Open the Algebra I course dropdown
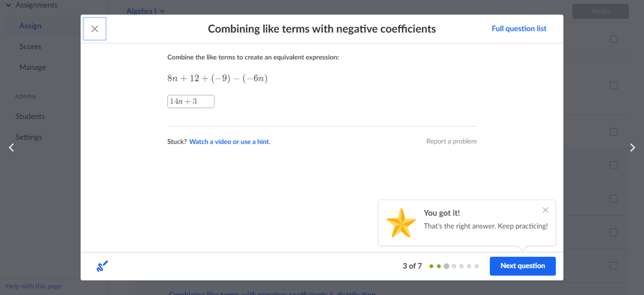 click(x=145, y=11)
